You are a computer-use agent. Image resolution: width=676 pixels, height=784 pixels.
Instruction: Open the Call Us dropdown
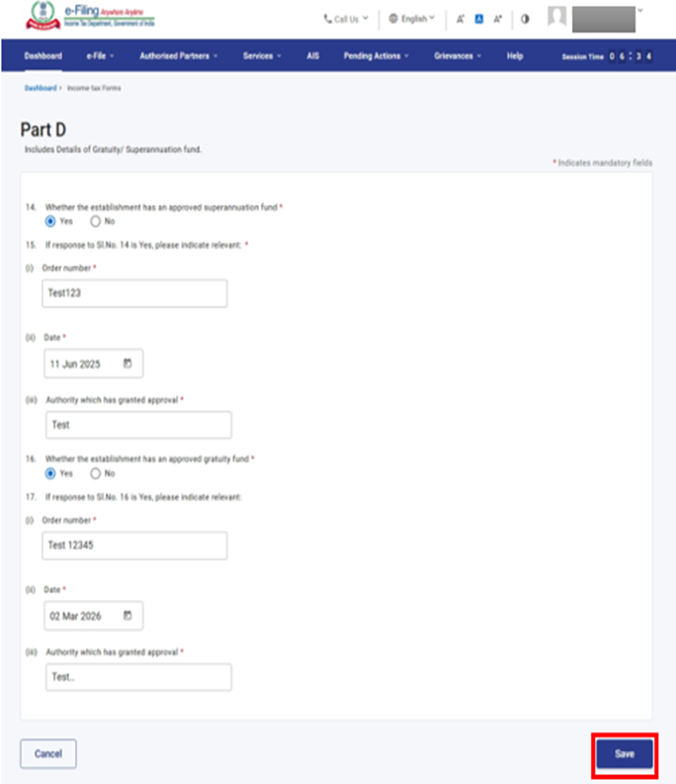point(346,19)
